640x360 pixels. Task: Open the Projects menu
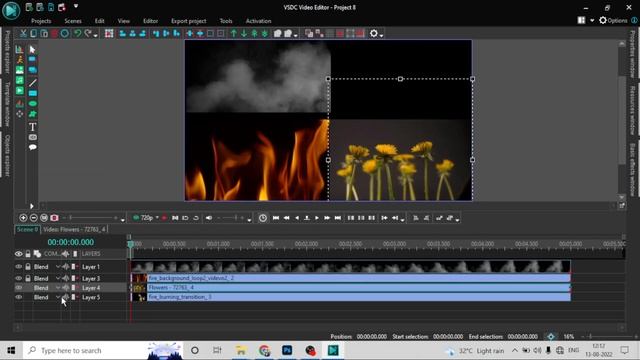tap(41, 21)
